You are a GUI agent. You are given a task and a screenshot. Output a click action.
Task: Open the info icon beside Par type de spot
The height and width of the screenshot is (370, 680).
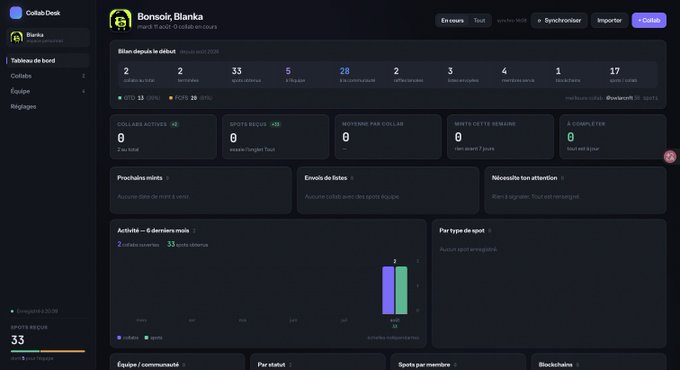pyautogui.click(x=490, y=231)
